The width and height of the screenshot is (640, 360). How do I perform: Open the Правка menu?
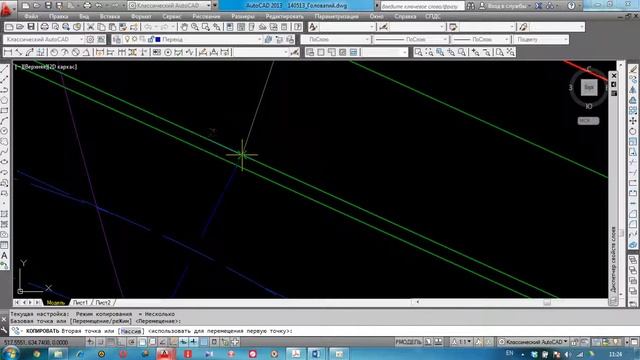[x=58, y=17]
